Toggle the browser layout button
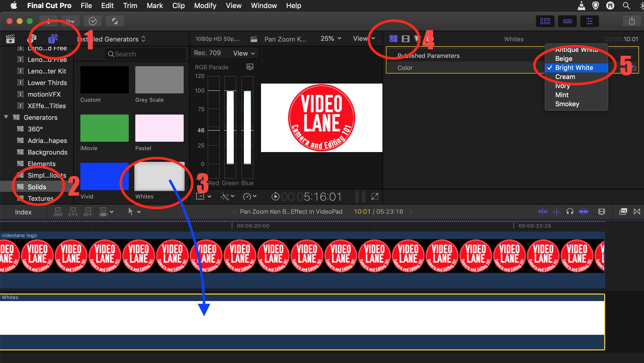The height and width of the screenshot is (363, 644). click(x=545, y=21)
